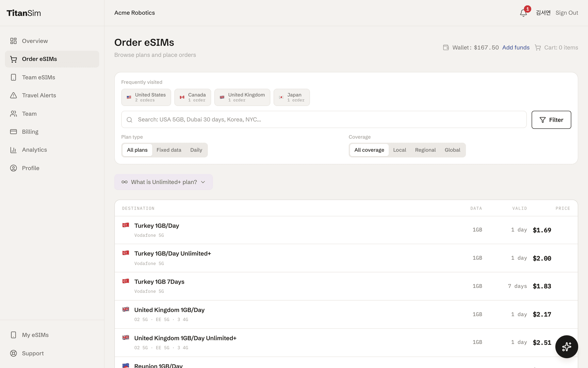Select Regional coverage option
Viewport: 588px width, 368px height.
[x=425, y=150]
